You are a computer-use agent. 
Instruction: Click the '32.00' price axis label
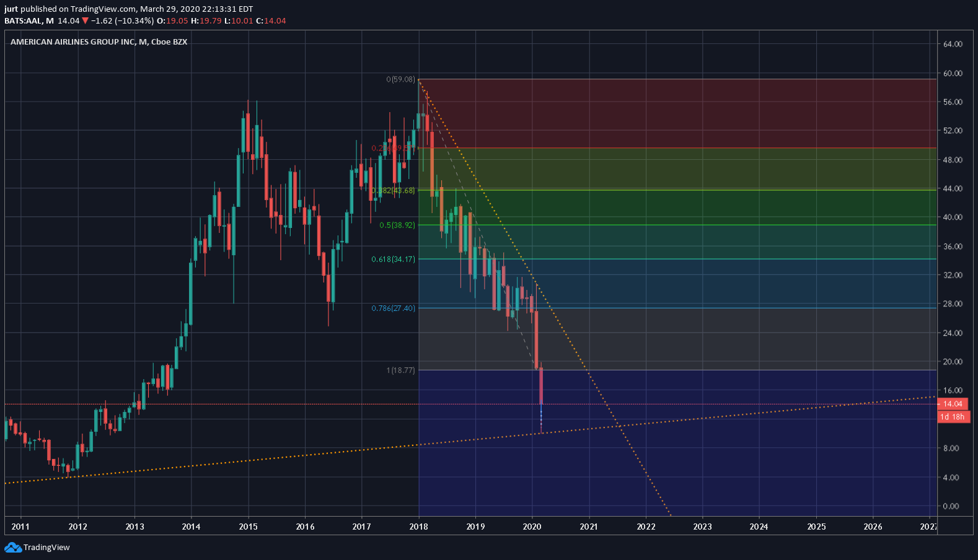[953, 275]
